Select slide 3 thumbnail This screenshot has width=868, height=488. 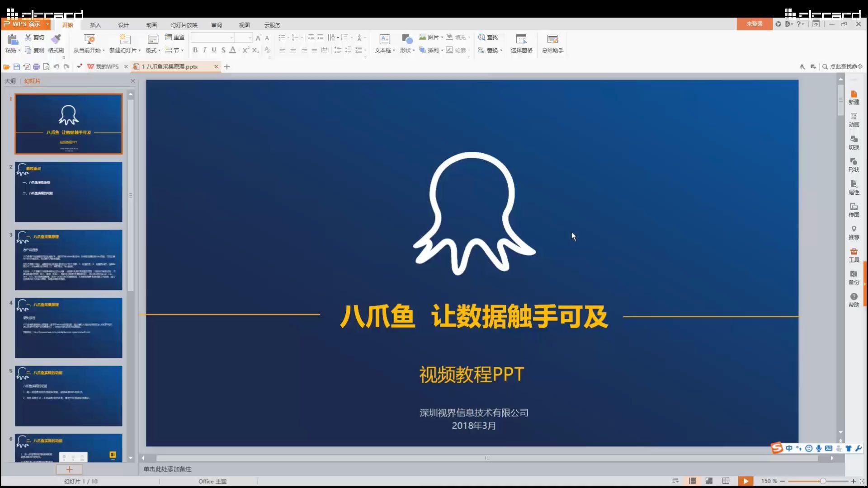tap(69, 260)
